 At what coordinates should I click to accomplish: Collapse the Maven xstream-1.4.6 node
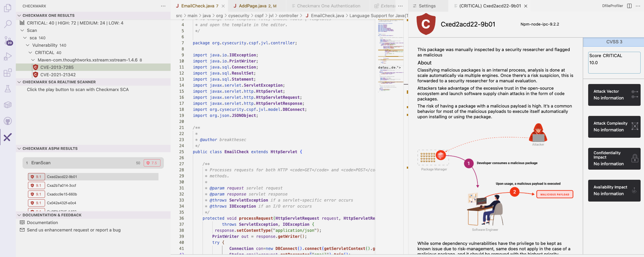coord(33,60)
